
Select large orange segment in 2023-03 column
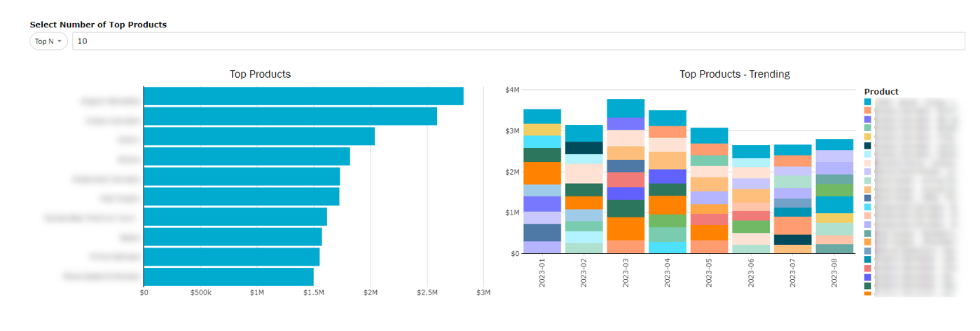(626, 229)
